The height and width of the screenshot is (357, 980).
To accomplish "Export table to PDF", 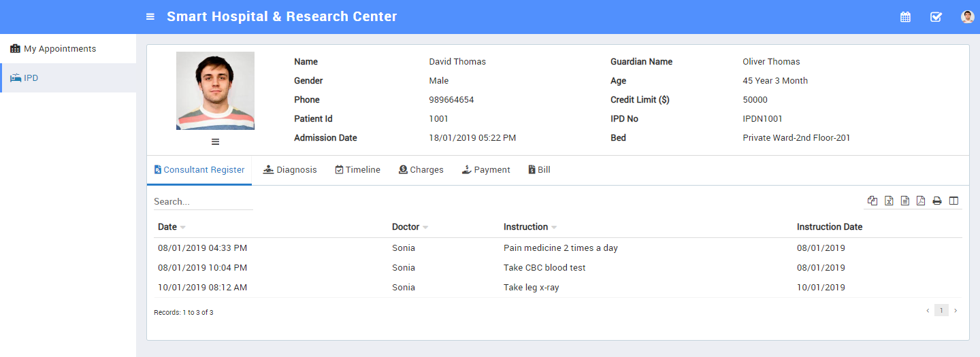I will pyautogui.click(x=921, y=201).
